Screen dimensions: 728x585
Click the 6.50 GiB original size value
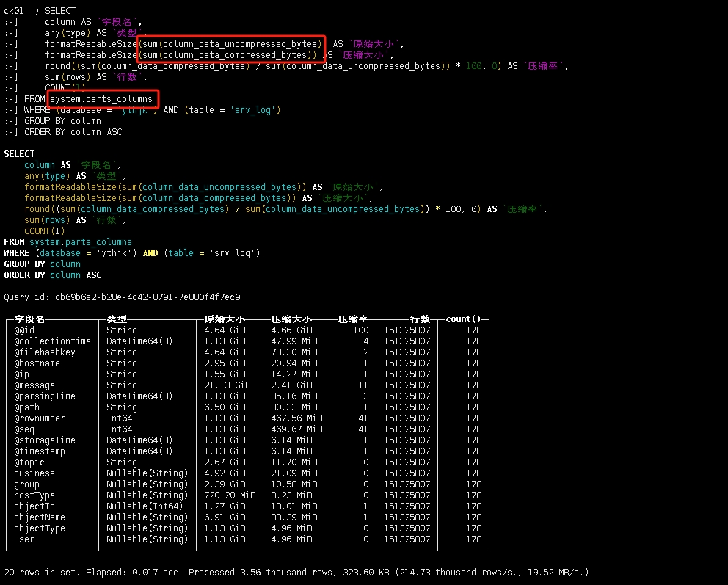tap(225, 407)
